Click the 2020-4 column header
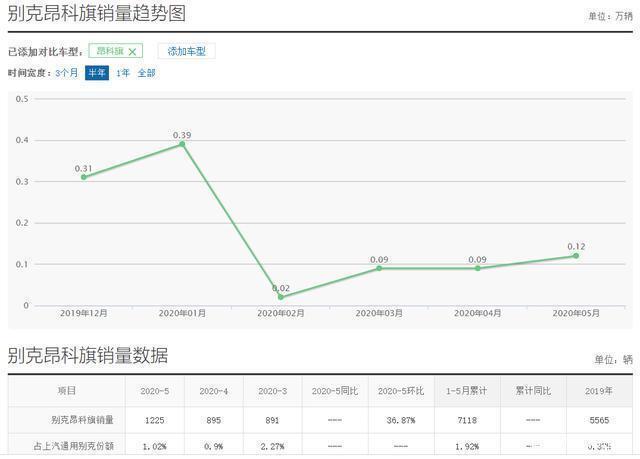The height and width of the screenshot is (459, 640). [x=213, y=391]
